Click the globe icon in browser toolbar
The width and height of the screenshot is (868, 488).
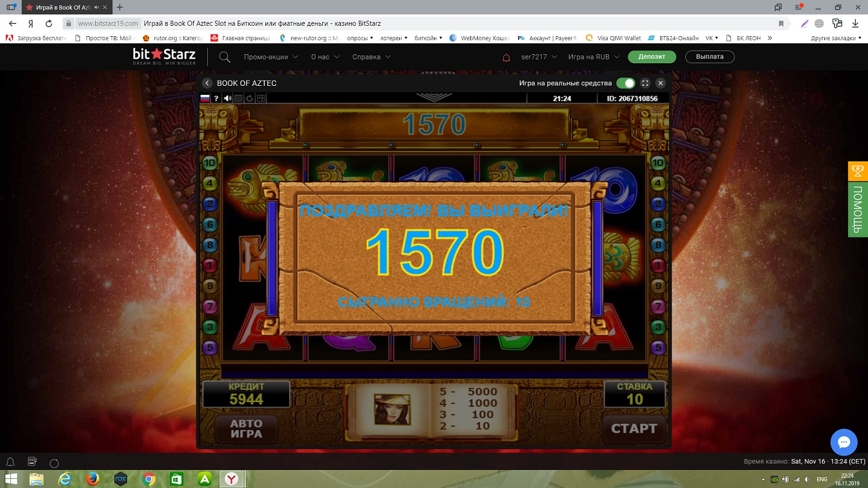pyautogui.click(x=819, y=23)
